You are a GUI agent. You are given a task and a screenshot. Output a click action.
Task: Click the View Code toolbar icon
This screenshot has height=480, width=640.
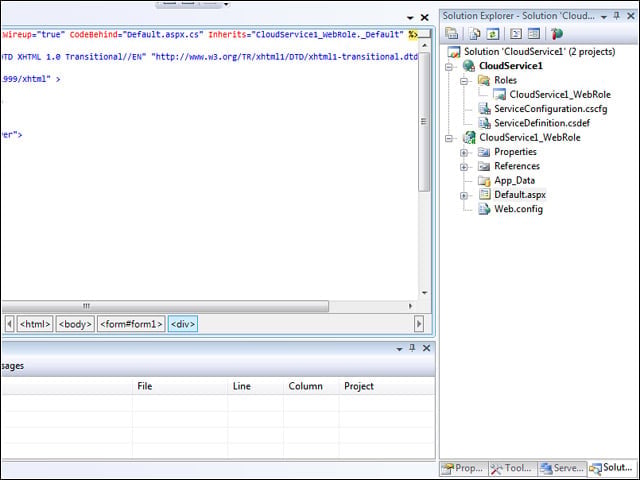516,33
